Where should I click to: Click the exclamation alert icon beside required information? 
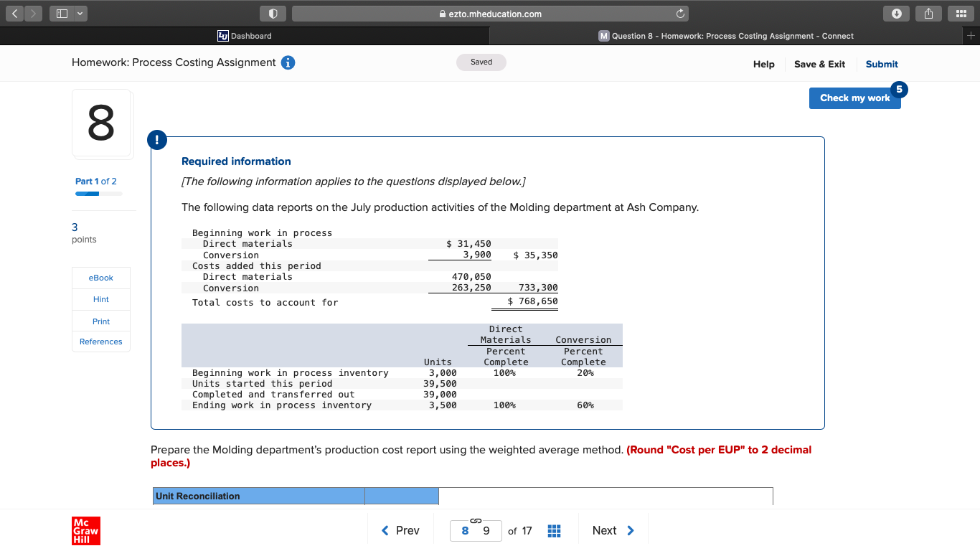157,140
